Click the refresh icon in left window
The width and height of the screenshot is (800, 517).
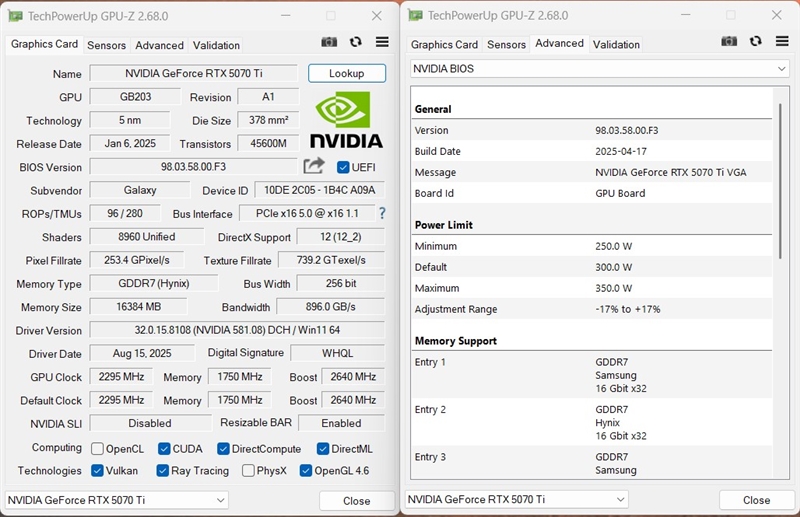point(356,42)
